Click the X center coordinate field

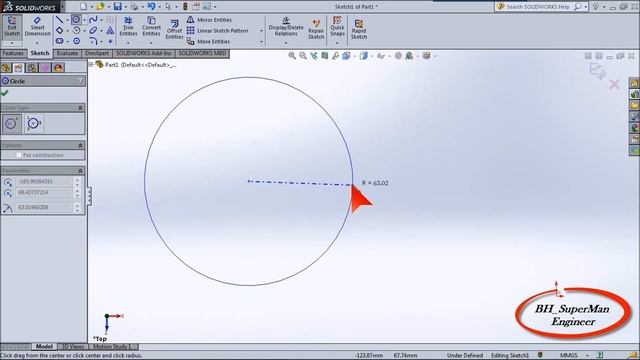[x=44, y=182]
